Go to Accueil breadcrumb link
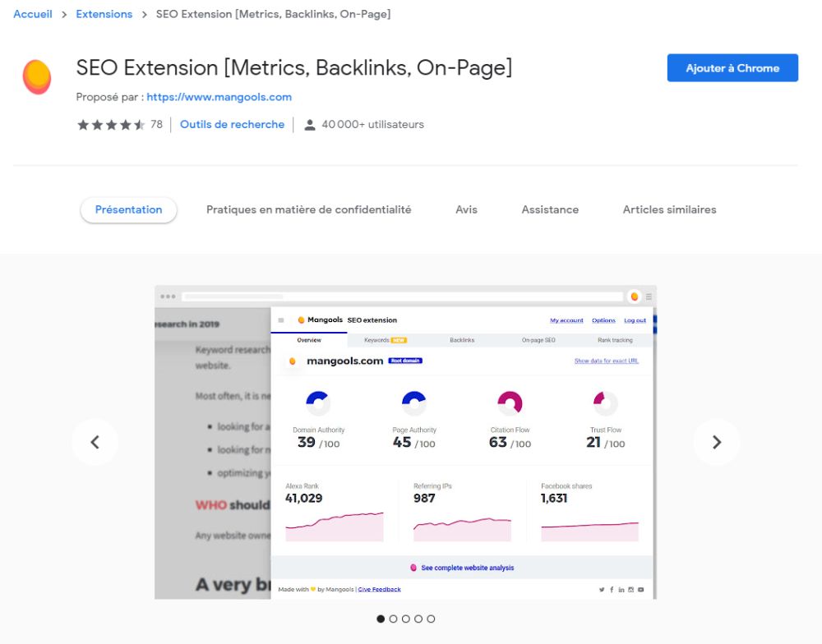 (x=33, y=14)
